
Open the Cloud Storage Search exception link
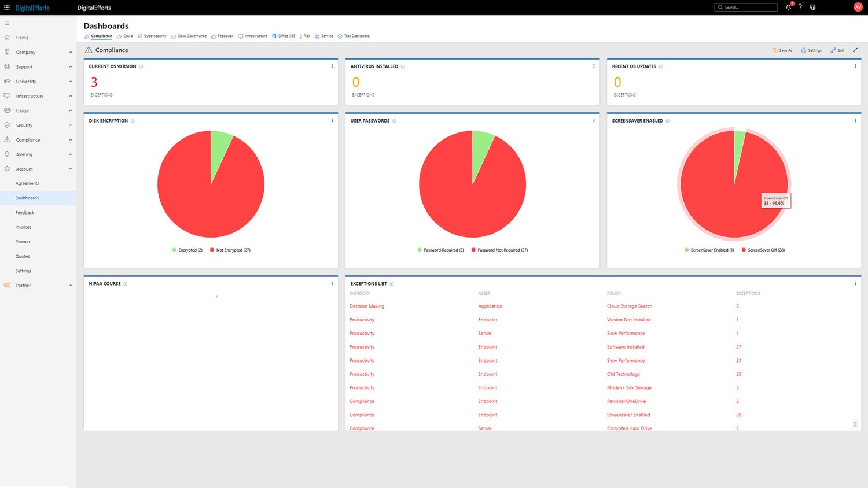click(x=629, y=306)
